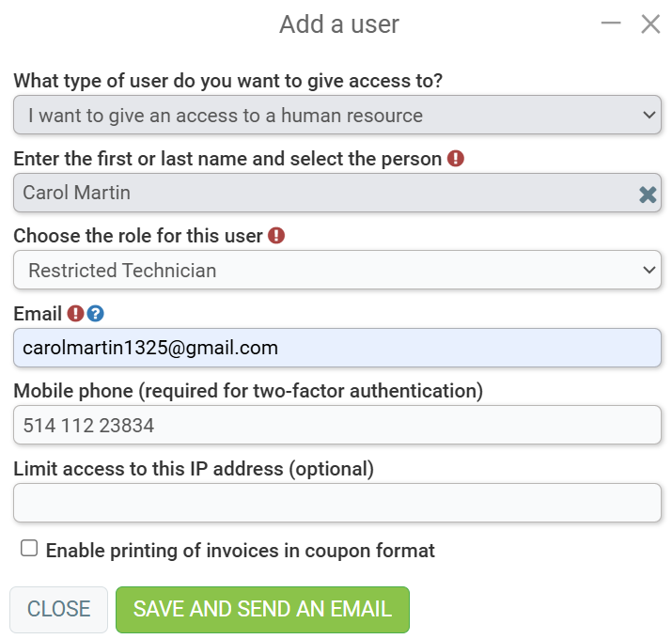Click the mobile phone input field
Screen dimensions: 672x639
coord(337,425)
